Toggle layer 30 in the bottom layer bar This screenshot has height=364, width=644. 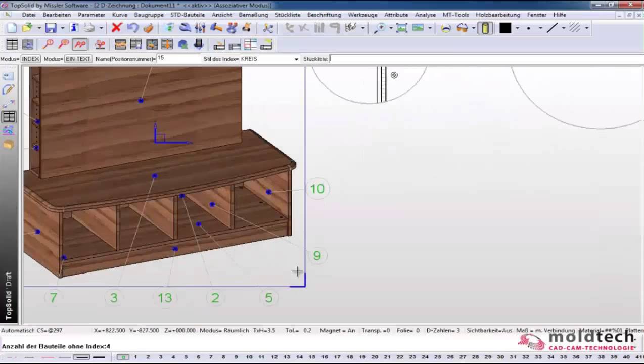point(500,357)
